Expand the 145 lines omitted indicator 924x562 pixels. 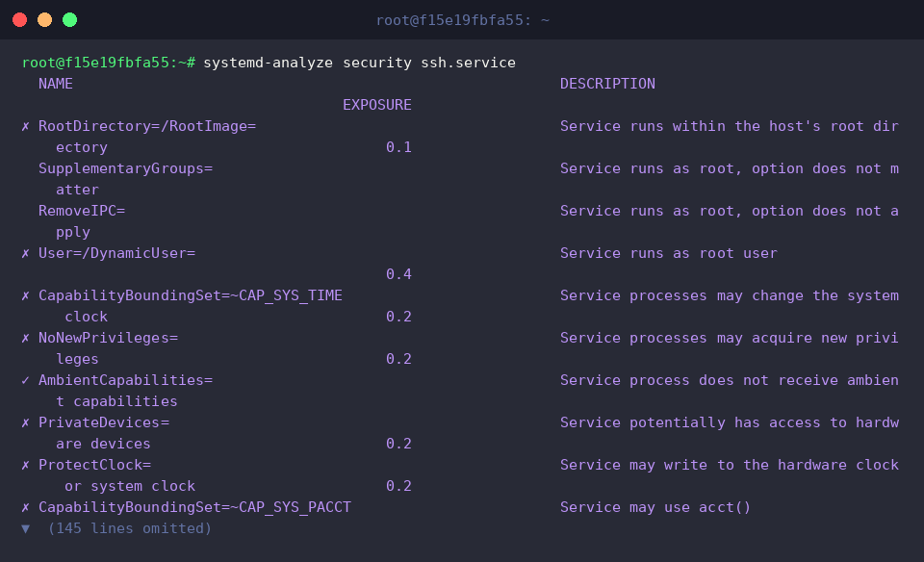116,528
